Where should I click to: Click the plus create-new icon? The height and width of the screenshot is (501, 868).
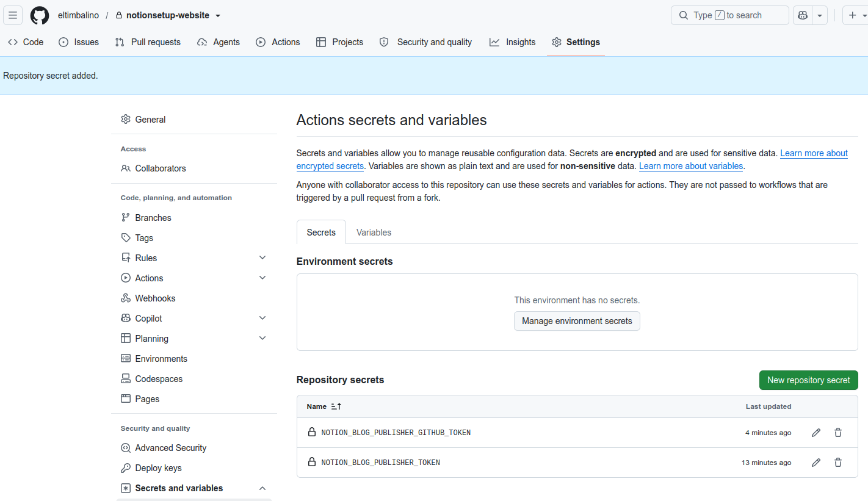point(853,15)
